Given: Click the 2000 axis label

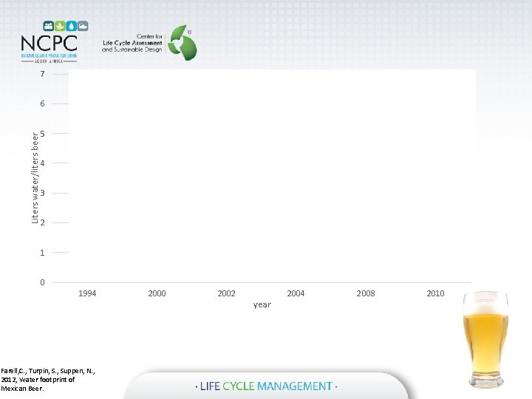Looking at the screenshot, I should [157, 293].
